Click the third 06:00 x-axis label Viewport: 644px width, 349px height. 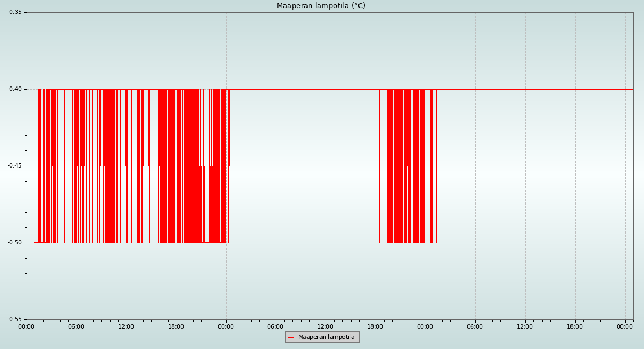[475, 326]
